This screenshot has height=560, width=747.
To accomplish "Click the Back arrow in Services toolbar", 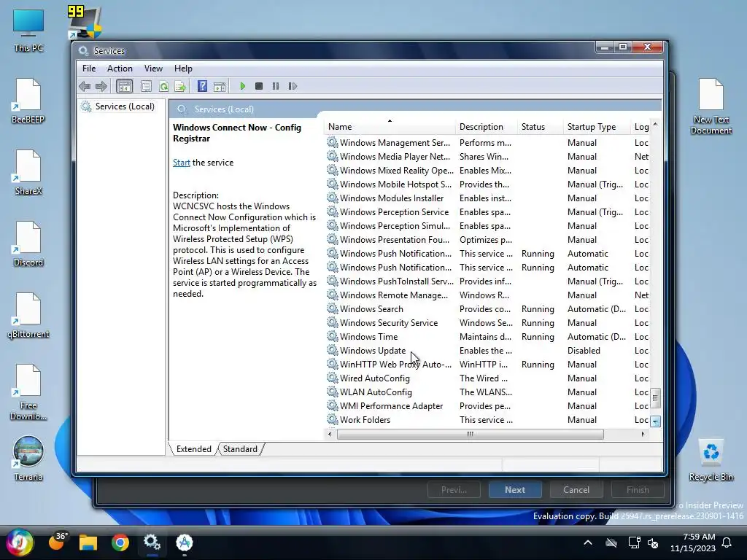I will click(x=85, y=86).
